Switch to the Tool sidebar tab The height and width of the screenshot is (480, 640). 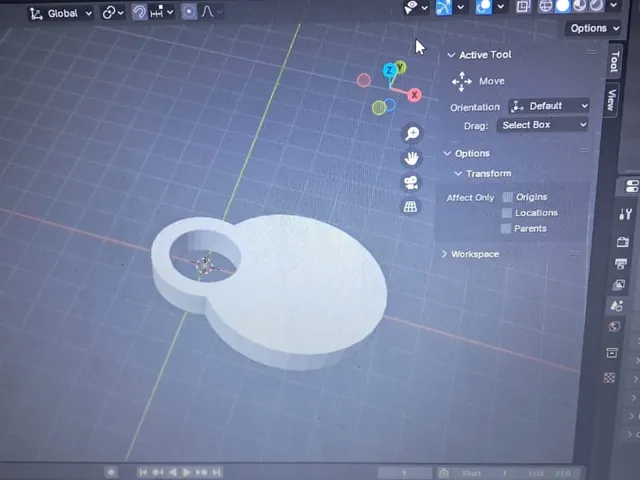pos(615,62)
